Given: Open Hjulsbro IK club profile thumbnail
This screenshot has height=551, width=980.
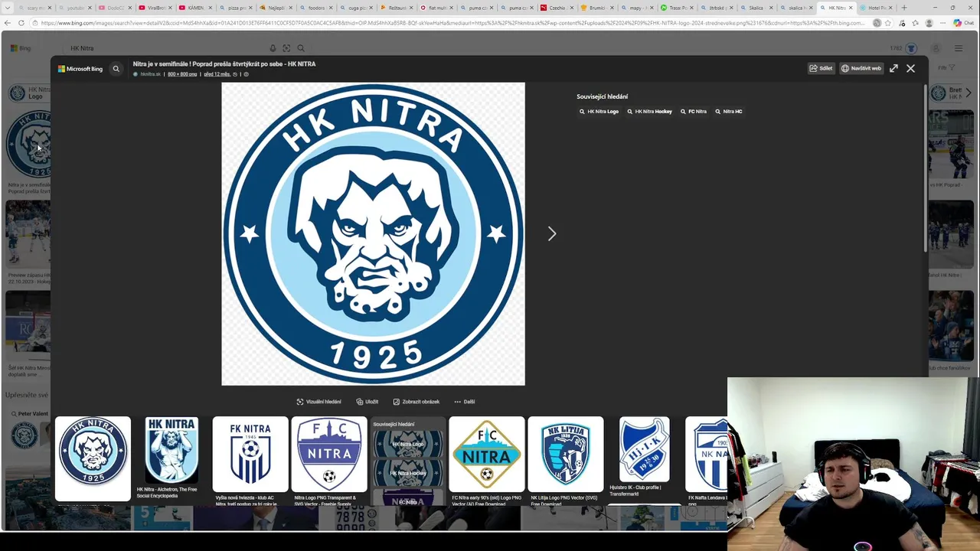Looking at the screenshot, I should pyautogui.click(x=645, y=450).
